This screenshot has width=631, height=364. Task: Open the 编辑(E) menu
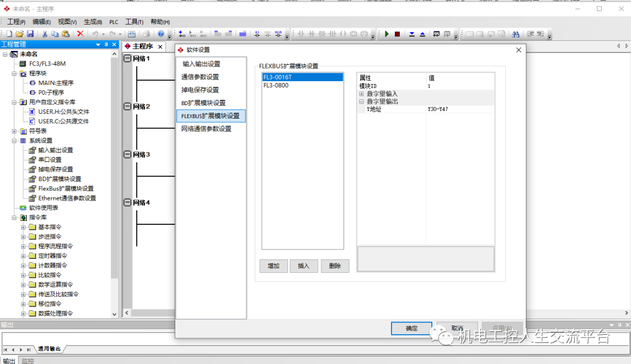click(41, 22)
